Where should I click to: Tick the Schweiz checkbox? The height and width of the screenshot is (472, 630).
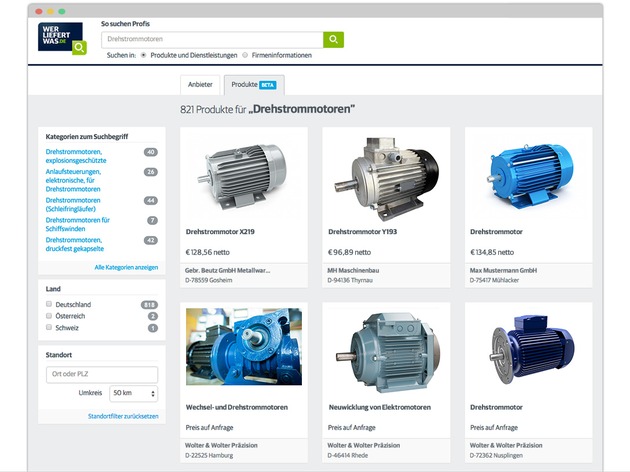tap(49, 328)
